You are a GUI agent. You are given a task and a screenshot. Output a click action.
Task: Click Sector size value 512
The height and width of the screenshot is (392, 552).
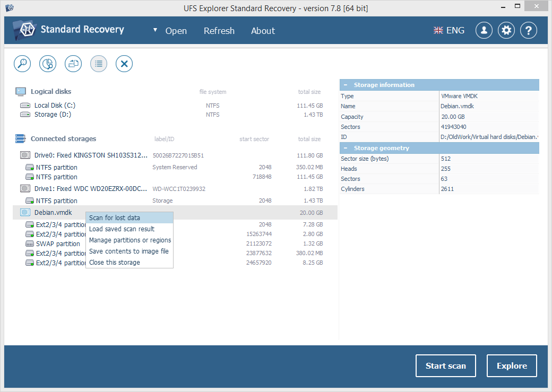pos(446,159)
